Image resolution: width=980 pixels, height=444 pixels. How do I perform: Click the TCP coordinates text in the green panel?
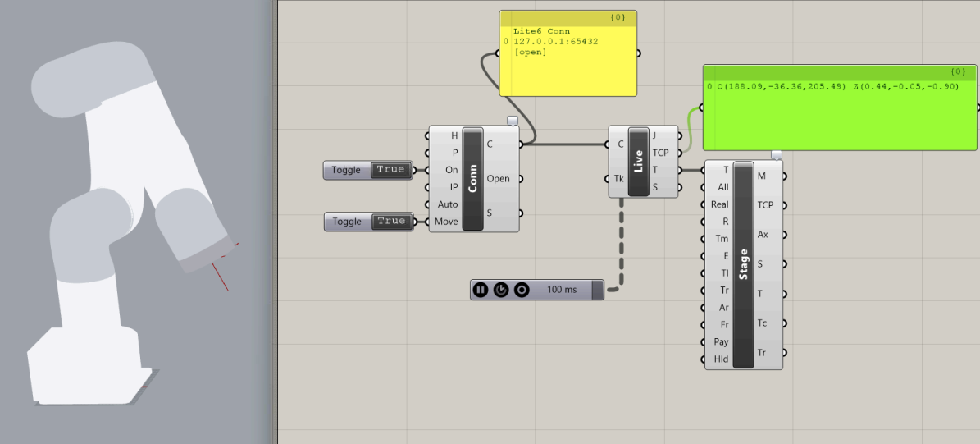(837, 86)
